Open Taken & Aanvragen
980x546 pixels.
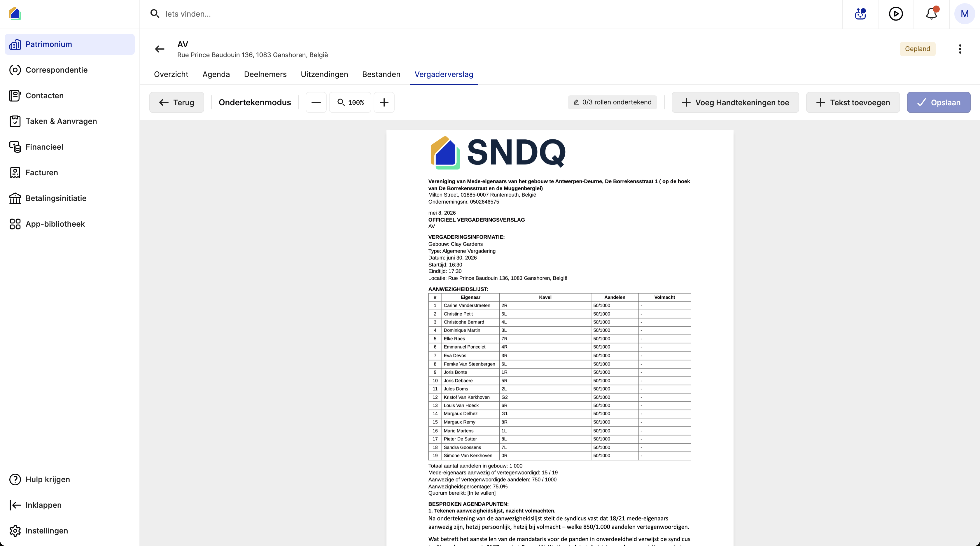pos(70,121)
